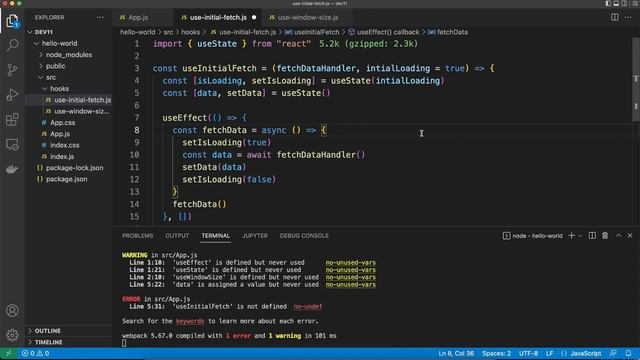Screen dimensions: 640x360
Task: Open Explorer views and more actions menu
Action: point(100,18)
